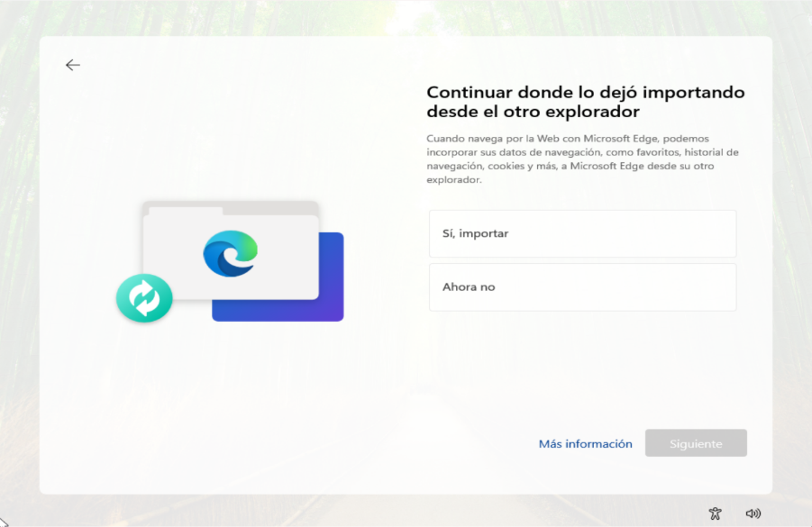Click the description paragraph beginning "Cuando navega"

click(x=582, y=159)
